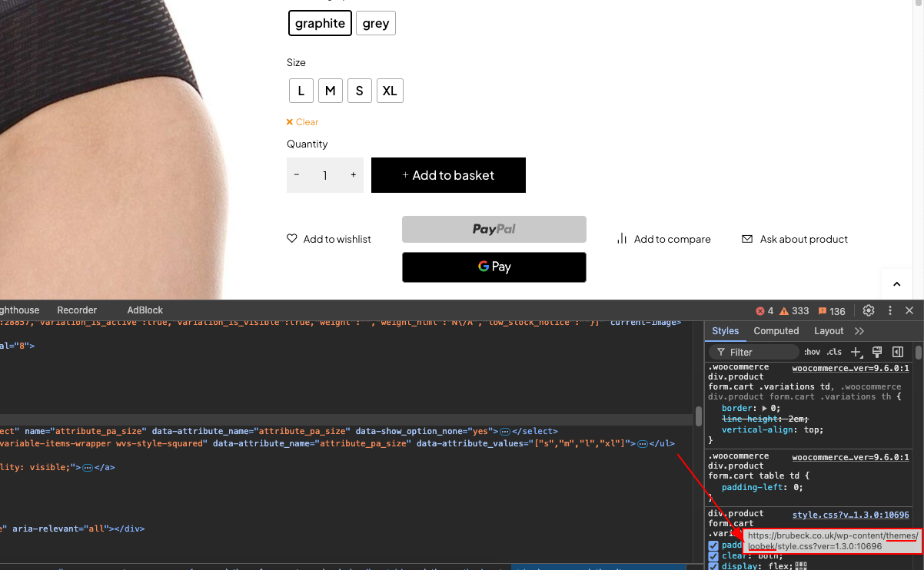This screenshot has height=570, width=924.
Task: Open DevTools settings gear
Action: [869, 310]
